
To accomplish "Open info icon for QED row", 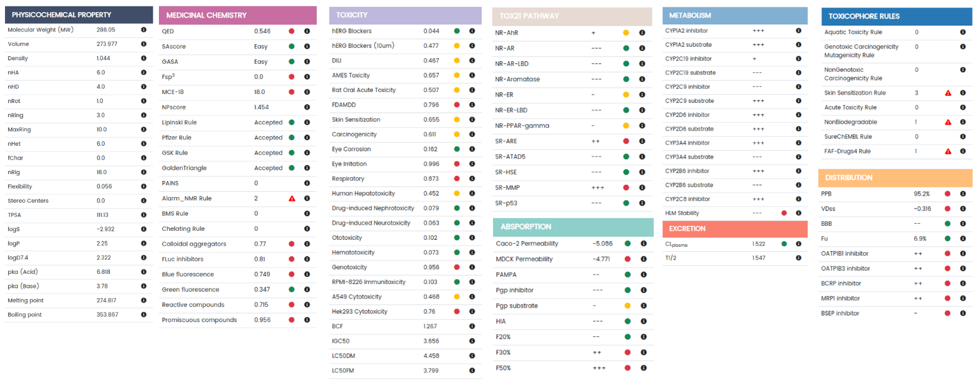I will point(307,31).
